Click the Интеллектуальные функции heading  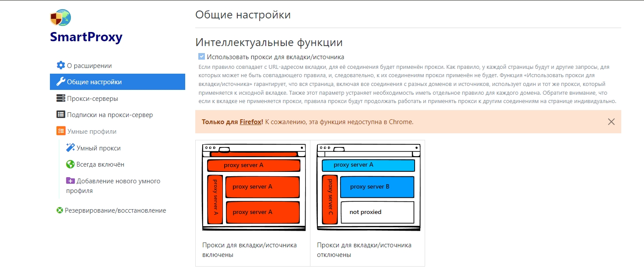[269, 43]
